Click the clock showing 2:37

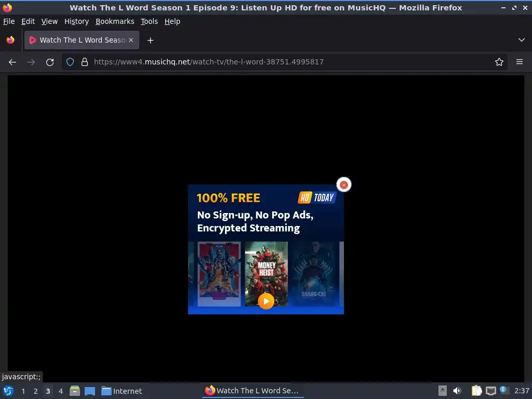coord(522,391)
